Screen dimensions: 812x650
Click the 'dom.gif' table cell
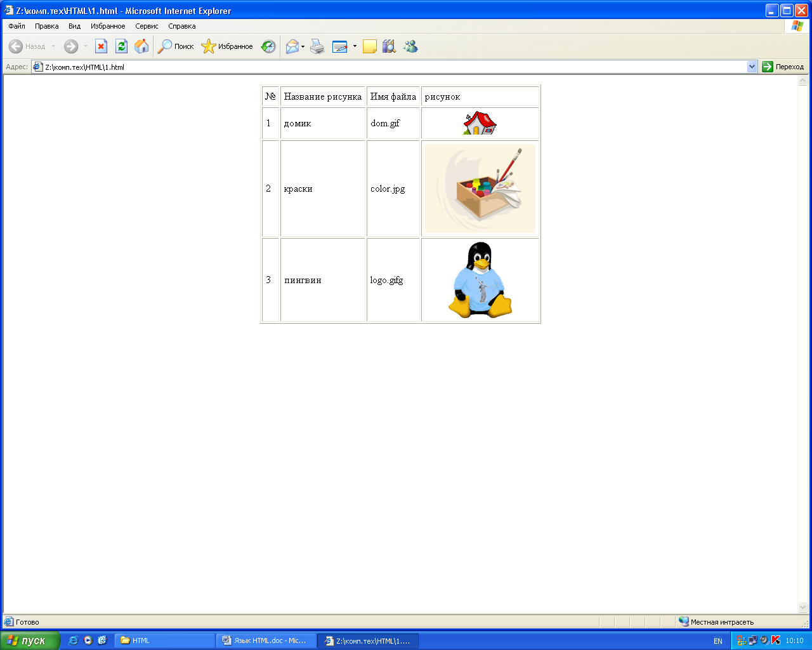[393, 123]
